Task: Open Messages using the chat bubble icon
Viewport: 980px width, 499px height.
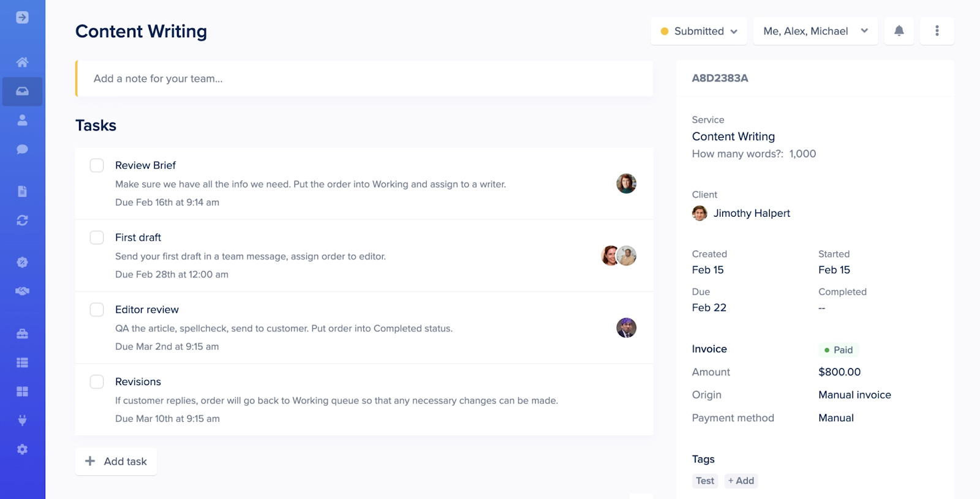Action: pos(23,148)
